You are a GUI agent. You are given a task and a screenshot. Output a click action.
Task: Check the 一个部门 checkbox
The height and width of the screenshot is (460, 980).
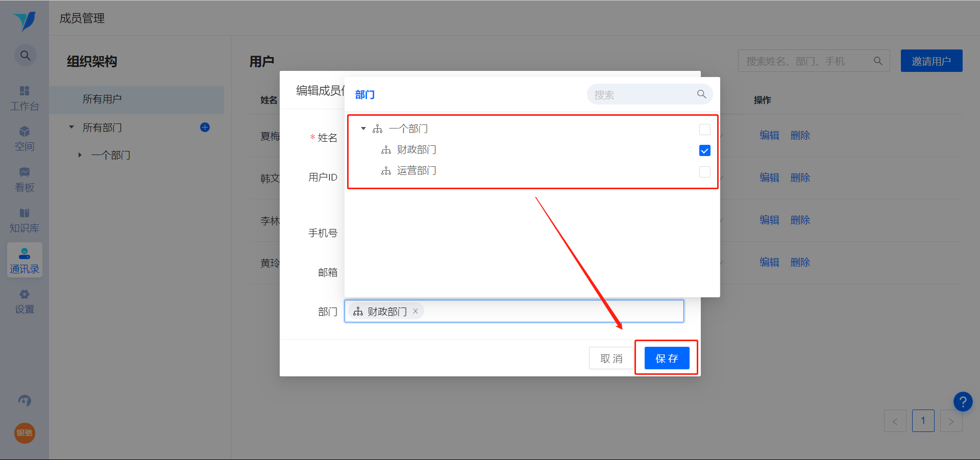(x=705, y=130)
